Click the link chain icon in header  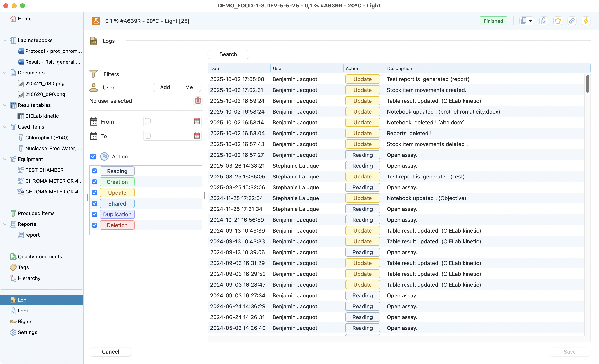572,21
